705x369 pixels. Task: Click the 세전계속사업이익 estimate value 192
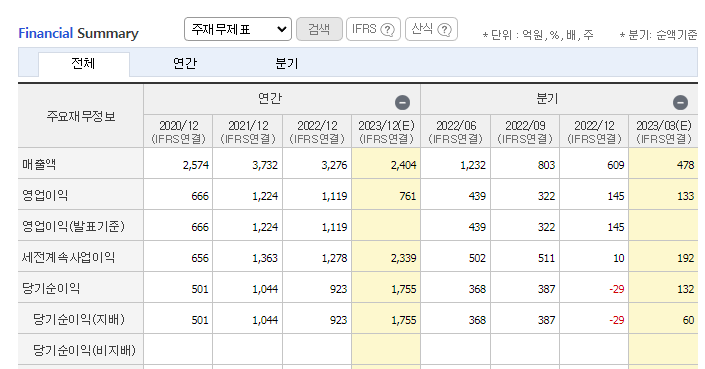click(x=686, y=258)
